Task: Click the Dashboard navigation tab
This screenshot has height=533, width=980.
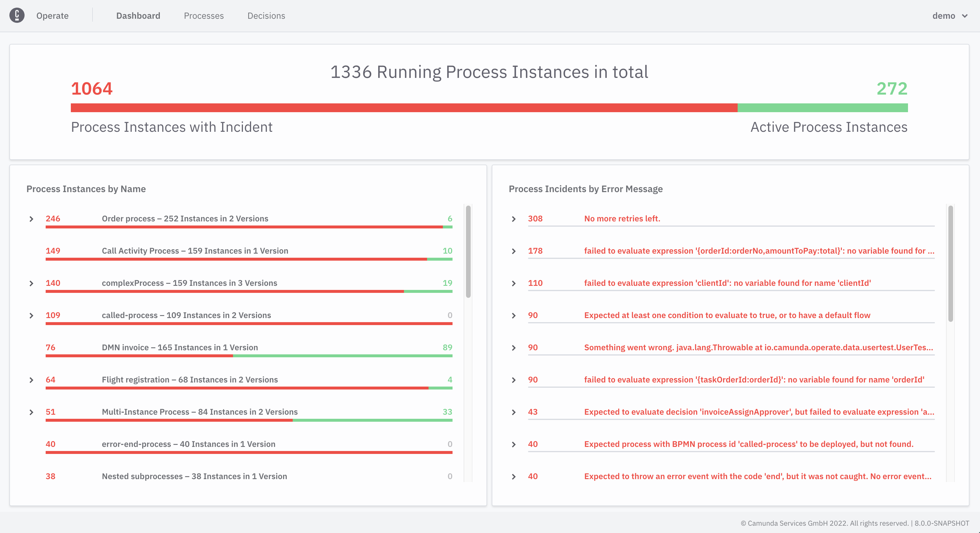Action: (x=138, y=16)
